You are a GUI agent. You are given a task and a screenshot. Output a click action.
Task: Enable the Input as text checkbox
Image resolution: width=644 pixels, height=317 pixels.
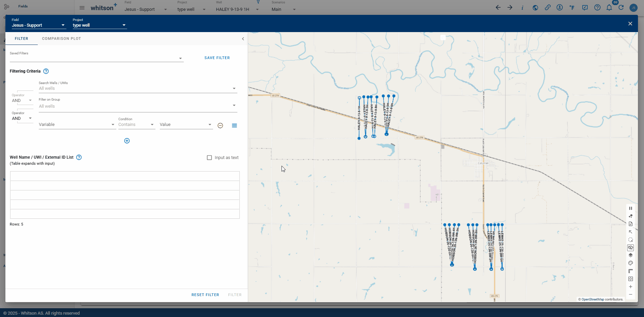click(209, 158)
